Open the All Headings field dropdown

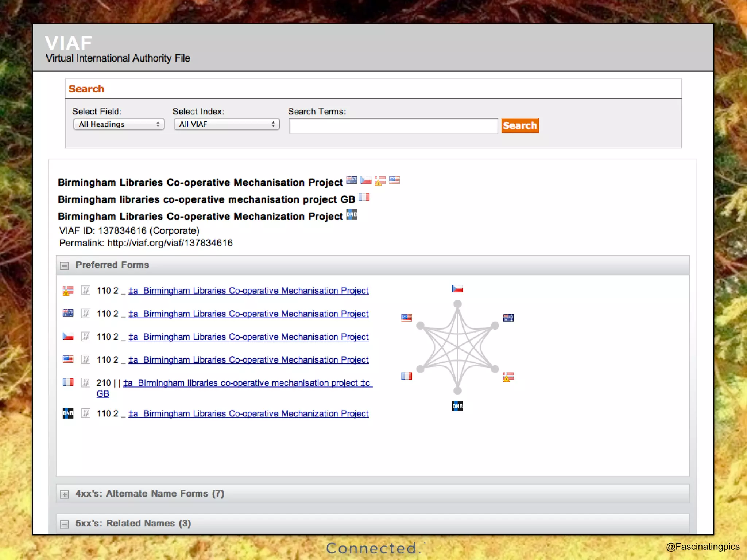tap(119, 124)
